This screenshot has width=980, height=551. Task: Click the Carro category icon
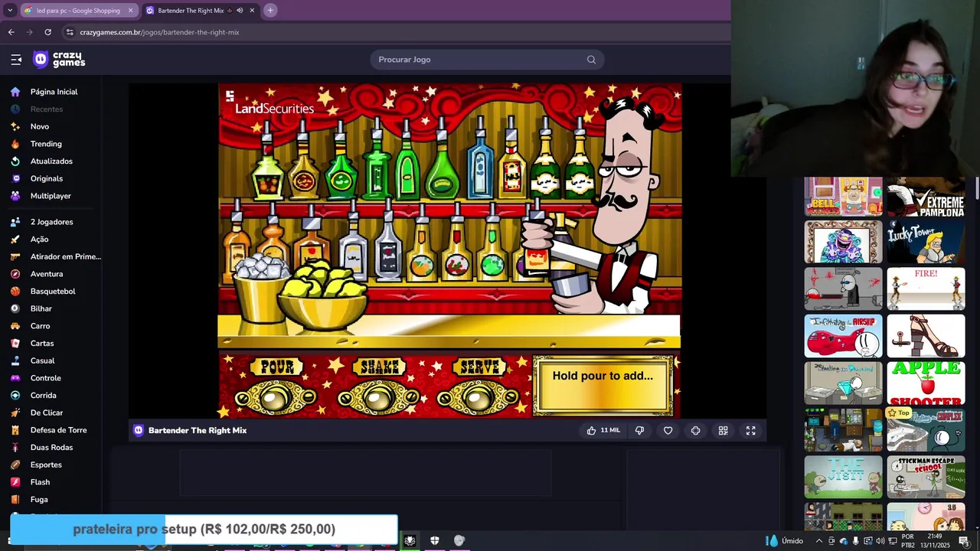pos(15,326)
